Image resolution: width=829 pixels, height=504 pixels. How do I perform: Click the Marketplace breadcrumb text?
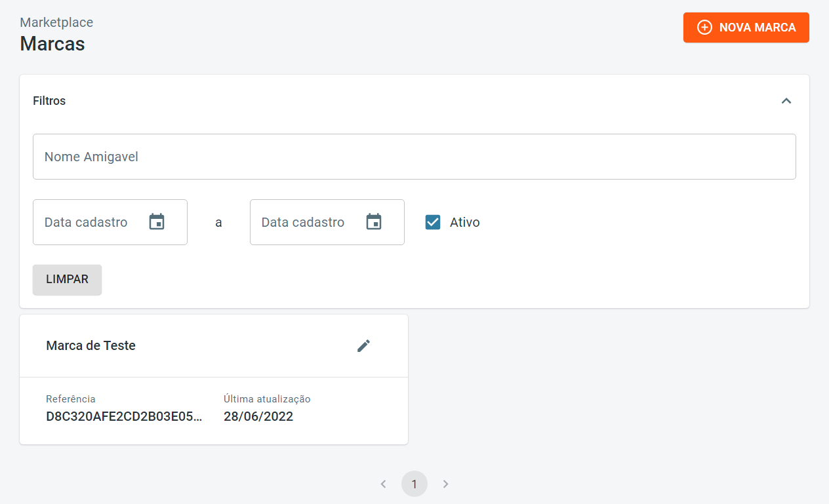[x=56, y=22]
